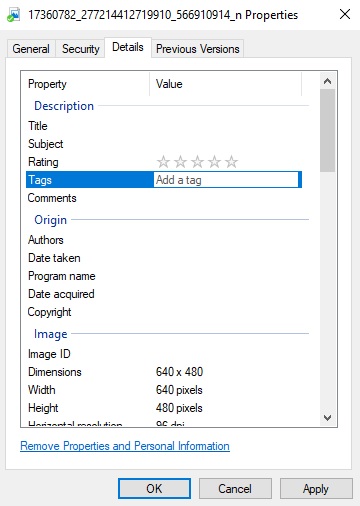Select the Details tab
The image size is (360, 506).
point(128,47)
